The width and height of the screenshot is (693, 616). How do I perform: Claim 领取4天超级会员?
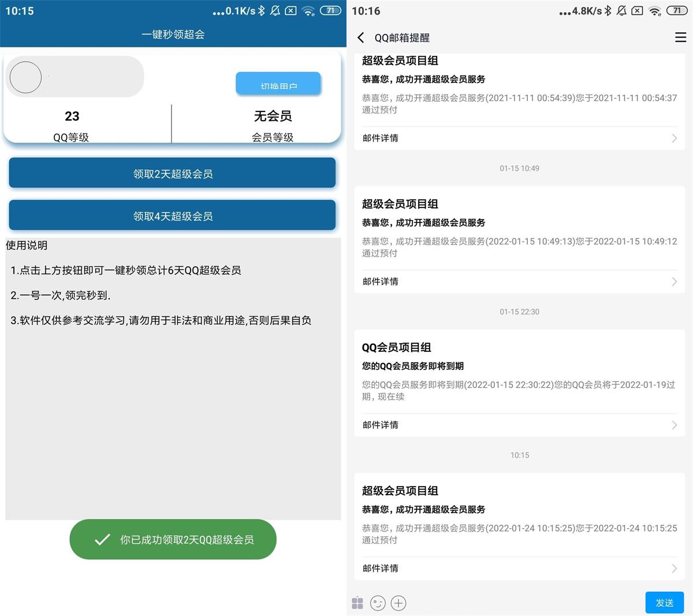(x=172, y=216)
